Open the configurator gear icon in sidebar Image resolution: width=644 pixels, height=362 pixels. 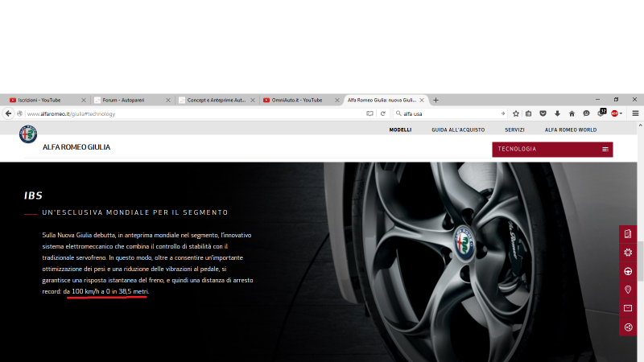click(x=628, y=252)
